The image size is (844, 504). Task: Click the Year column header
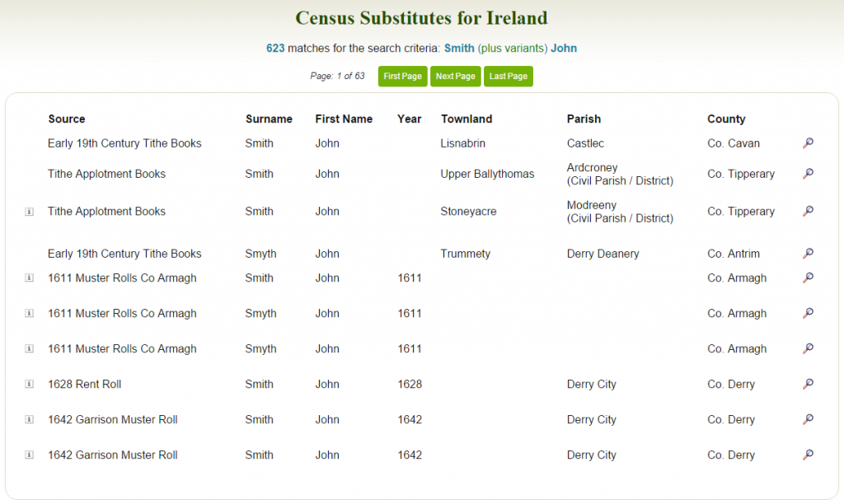409,119
